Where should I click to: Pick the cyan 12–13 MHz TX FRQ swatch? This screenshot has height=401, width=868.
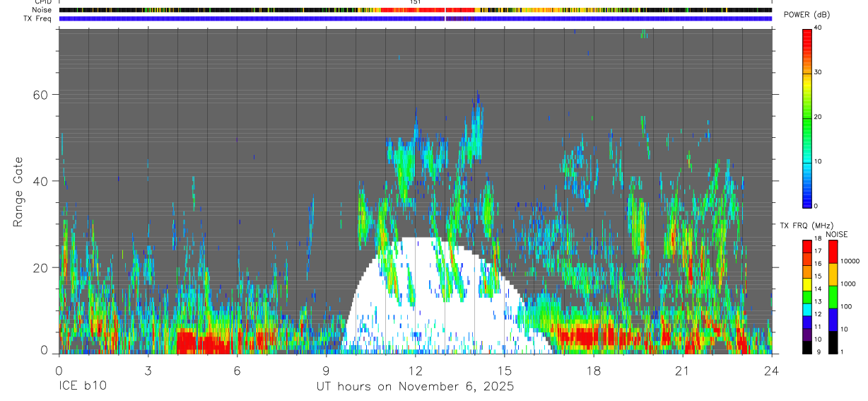point(807,310)
